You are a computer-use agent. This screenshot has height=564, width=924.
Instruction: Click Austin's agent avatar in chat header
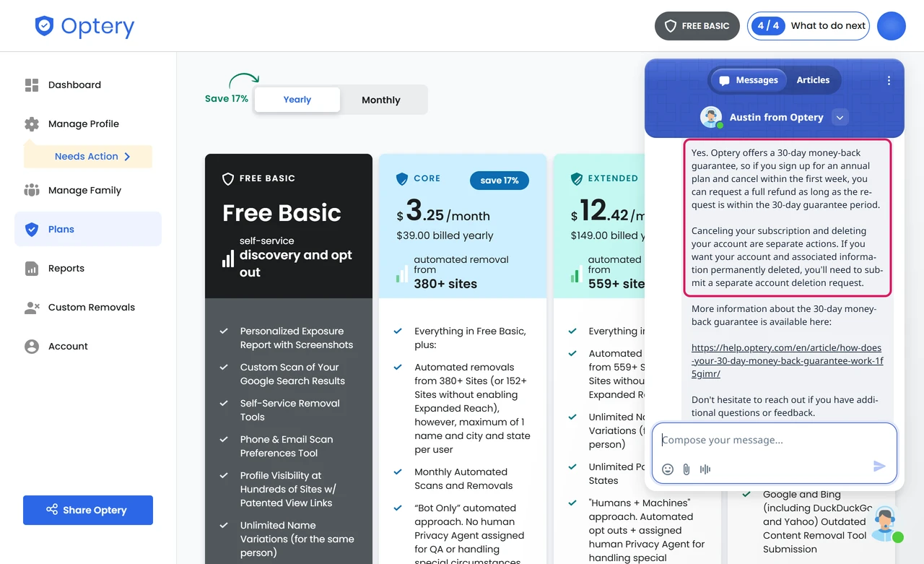pos(711,117)
